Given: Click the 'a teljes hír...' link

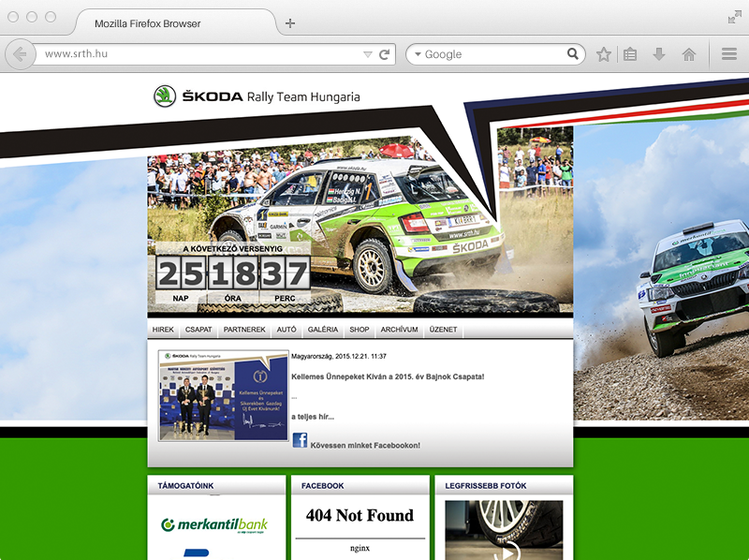Looking at the screenshot, I should click(x=312, y=417).
